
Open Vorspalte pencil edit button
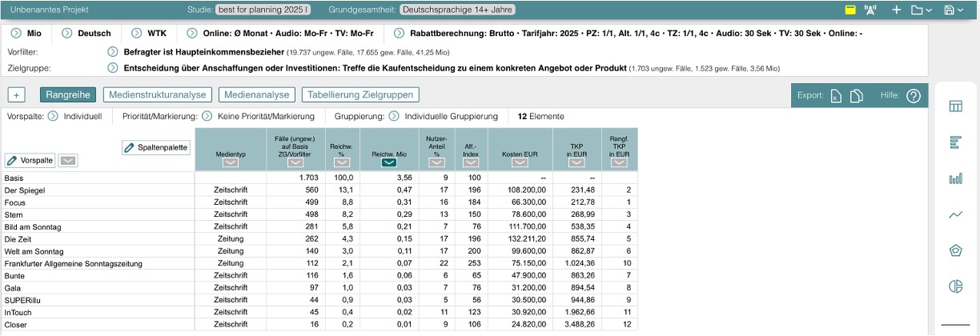coord(31,161)
